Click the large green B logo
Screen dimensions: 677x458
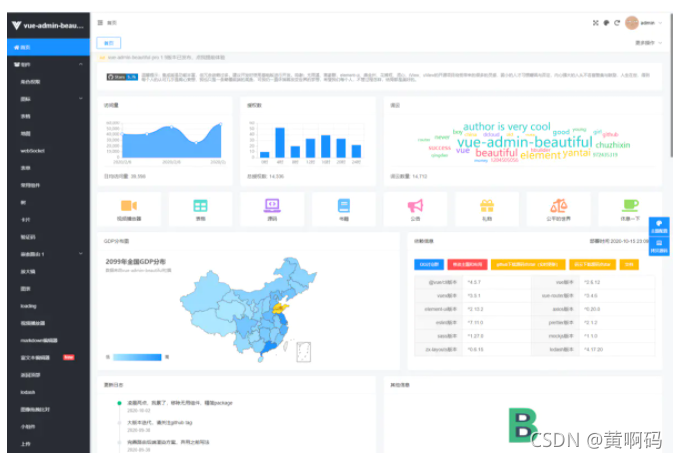click(523, 425)
